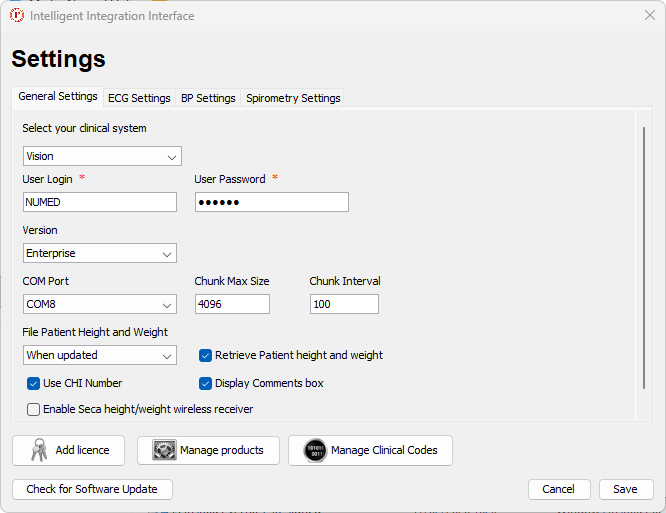Uncheck Use CHI Number checkbox
The width and height of the screenshot is (666, 513).
34,383
